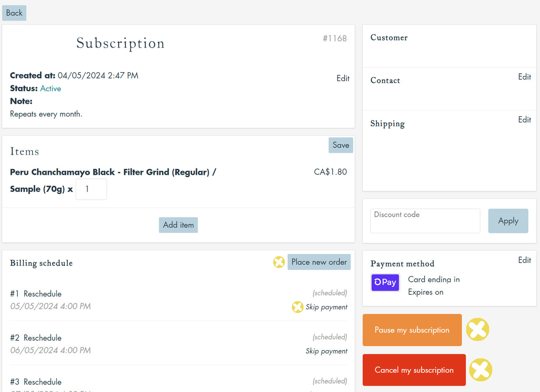Cancel my subscription

tap(414, 370)
